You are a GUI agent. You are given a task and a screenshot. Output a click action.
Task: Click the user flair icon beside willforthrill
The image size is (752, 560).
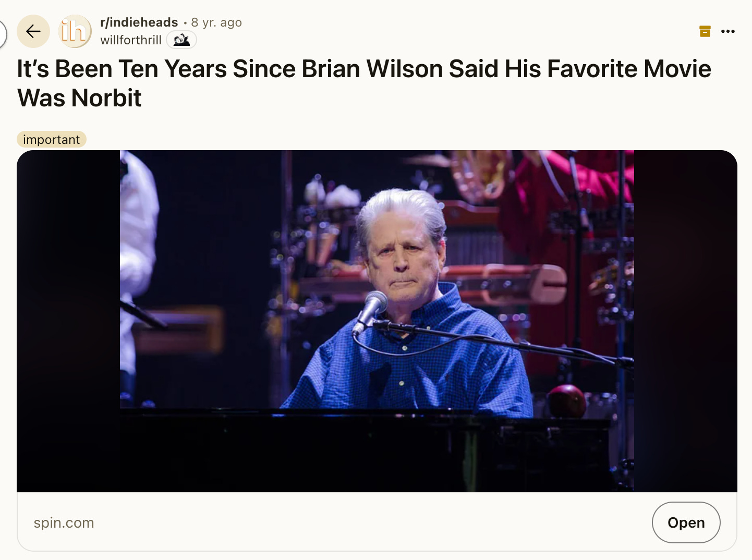coord(181,40)
